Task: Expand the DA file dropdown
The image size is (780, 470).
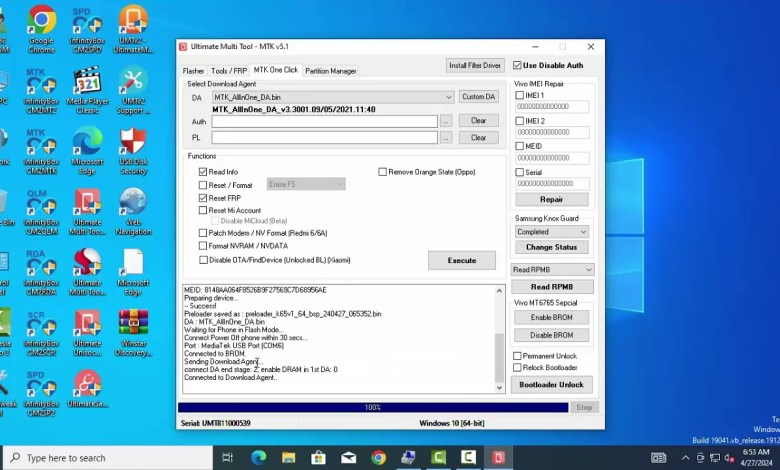Action: point(449,97)
